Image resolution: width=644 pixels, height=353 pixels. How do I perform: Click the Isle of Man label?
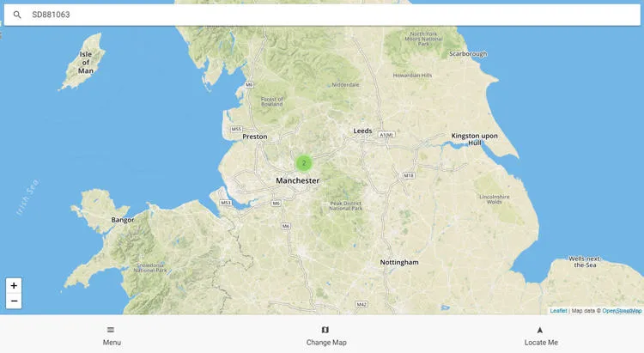[x=86, y=63]
